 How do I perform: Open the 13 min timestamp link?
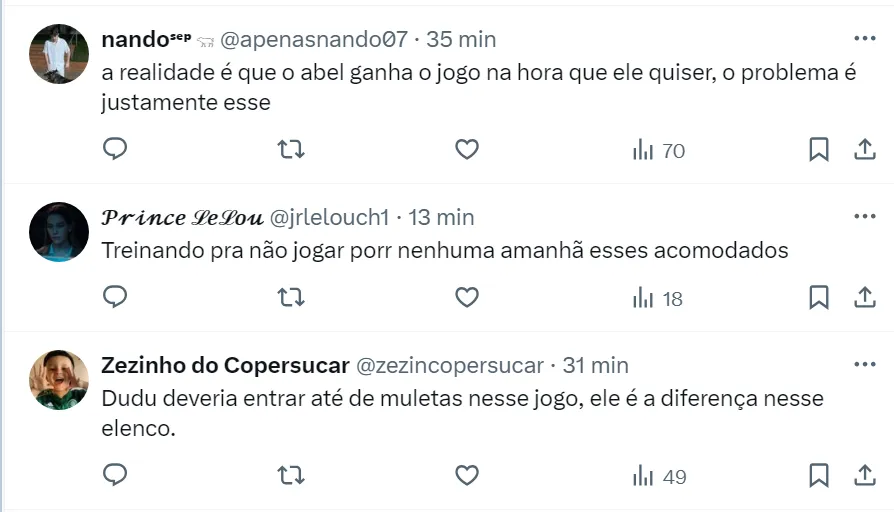click(x=441, y=217)
